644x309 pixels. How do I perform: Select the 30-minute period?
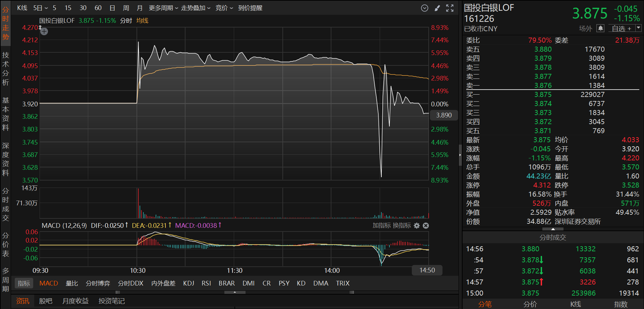pos(83,8)
